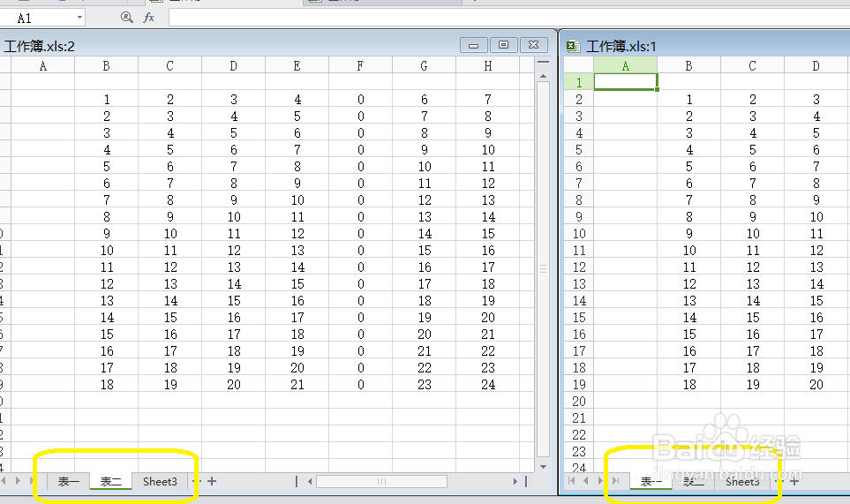Jump to last sheet in 工作簿.xls:1
The image size is (850, 504).
pyautogui.click(x=614, y=481)
